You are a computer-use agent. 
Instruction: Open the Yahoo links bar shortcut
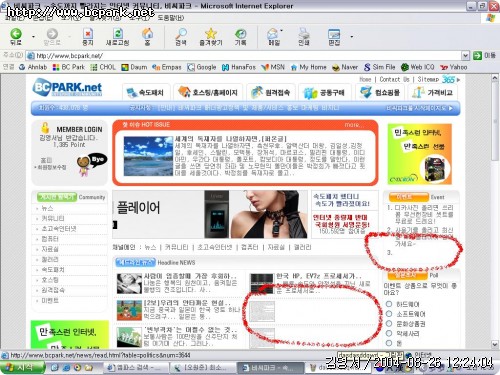click(453, 67)
